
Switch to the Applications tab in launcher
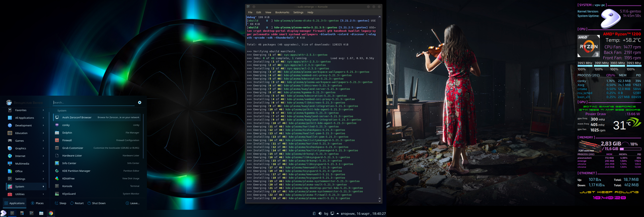15,203
